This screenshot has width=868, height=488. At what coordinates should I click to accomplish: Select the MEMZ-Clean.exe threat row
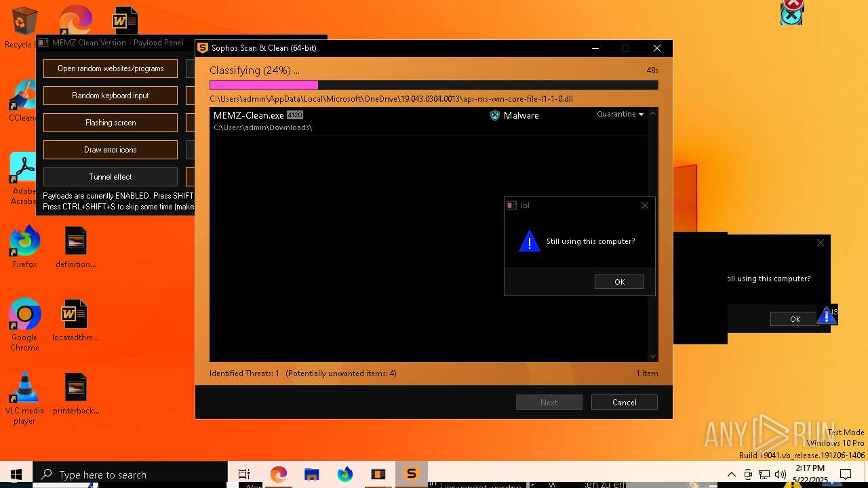[x=429, y=121]
